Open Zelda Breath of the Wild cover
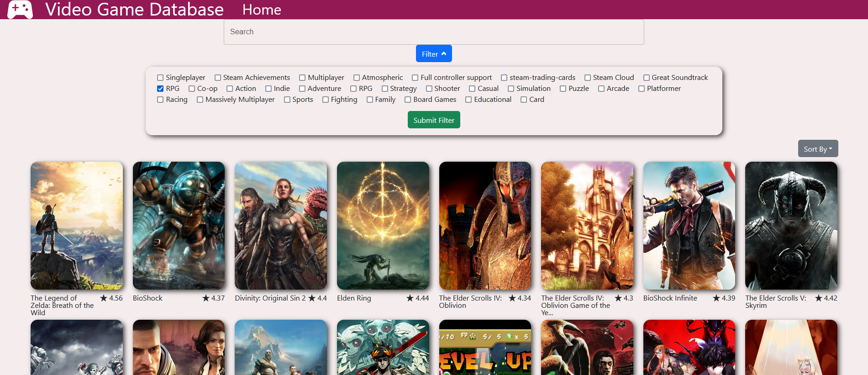This screenshot has height=375, width=868. click(77, 226)
